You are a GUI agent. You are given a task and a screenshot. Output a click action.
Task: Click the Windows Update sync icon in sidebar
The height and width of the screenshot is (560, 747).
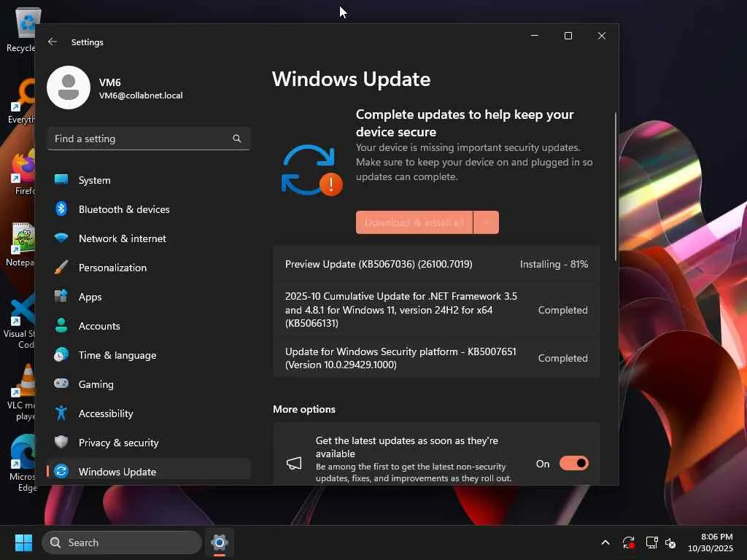tap(61, 471)
